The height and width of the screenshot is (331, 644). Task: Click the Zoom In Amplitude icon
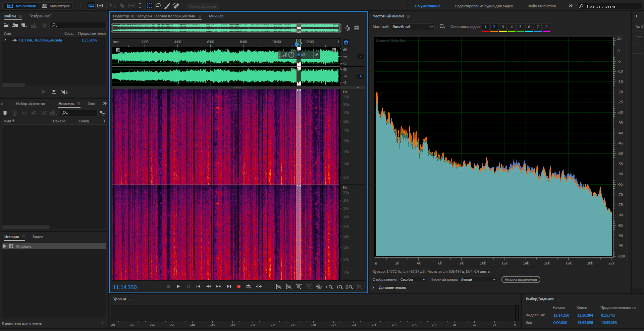point(278,287)
